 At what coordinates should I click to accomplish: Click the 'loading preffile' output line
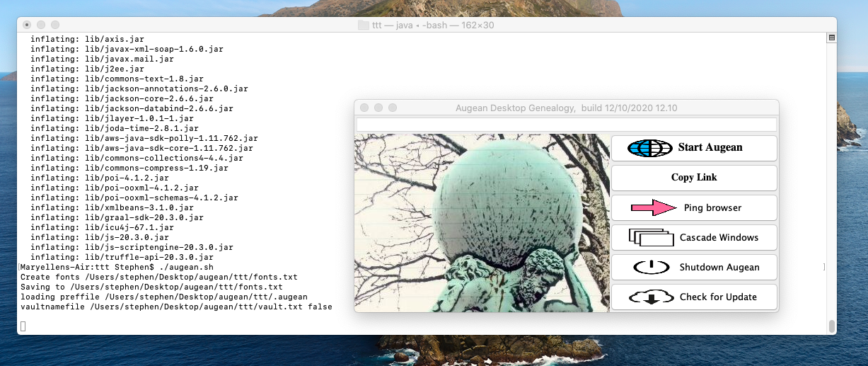pos(164,297)
